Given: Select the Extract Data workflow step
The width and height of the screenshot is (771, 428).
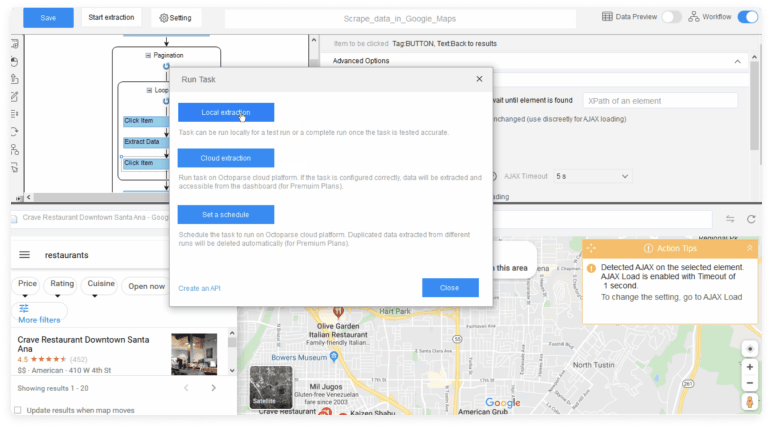Looking at the screenshot, I should (x=145, y=142).
